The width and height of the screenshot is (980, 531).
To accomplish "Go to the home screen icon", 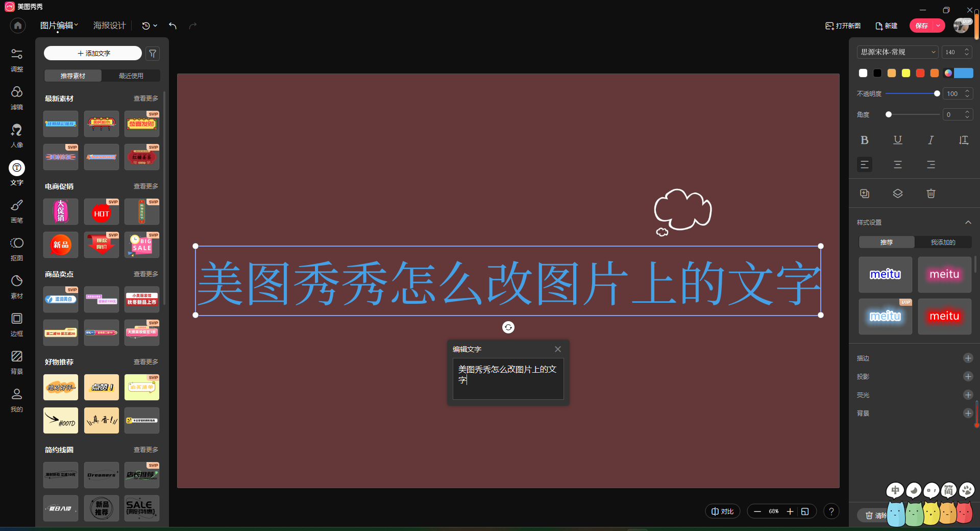I will pyautogui.click(x=18, y=26).
